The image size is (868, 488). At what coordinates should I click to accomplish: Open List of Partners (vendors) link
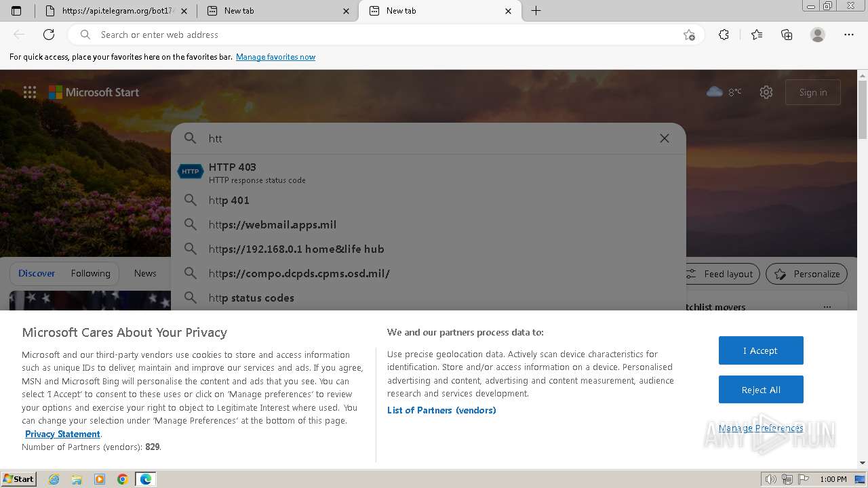point(441,410)
